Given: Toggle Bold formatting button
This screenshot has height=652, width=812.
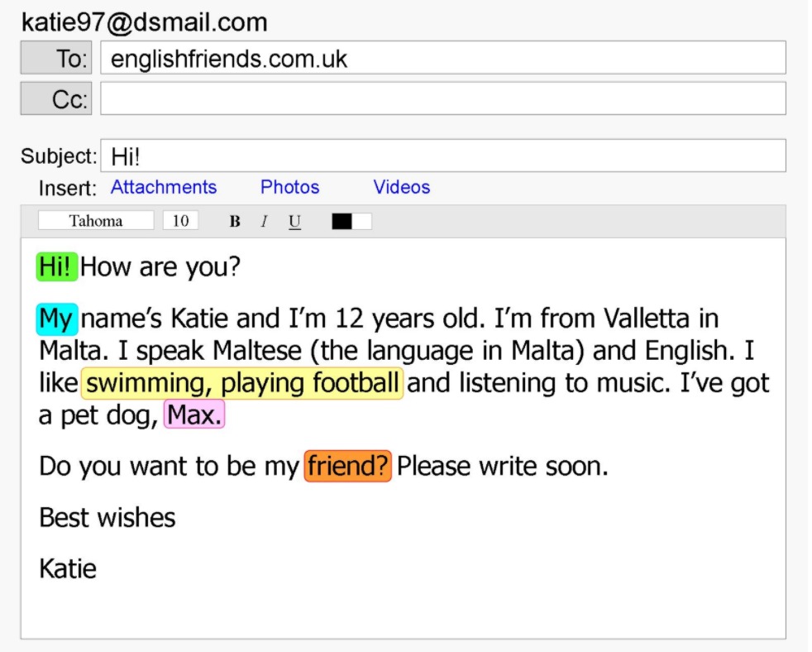Looking at the screenshot, I should (x=235, y=222).
